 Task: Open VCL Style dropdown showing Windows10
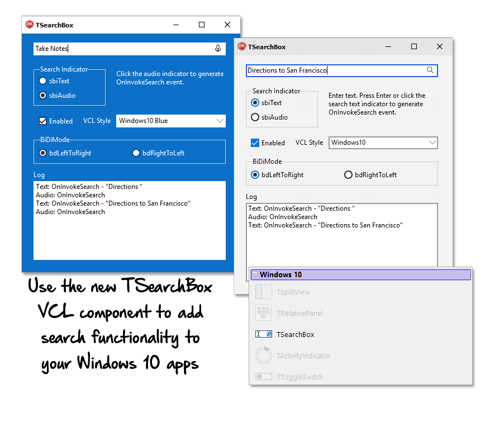coord(383,143)
